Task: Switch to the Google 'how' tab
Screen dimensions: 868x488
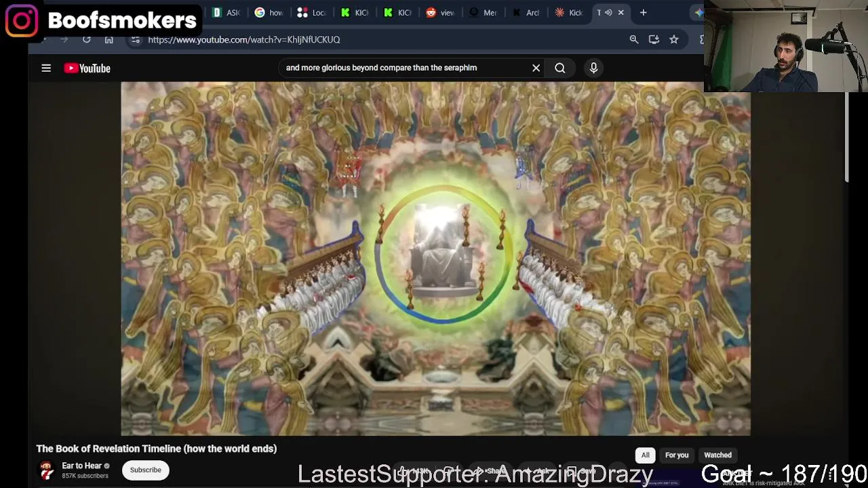Action: tap(269, 12)
